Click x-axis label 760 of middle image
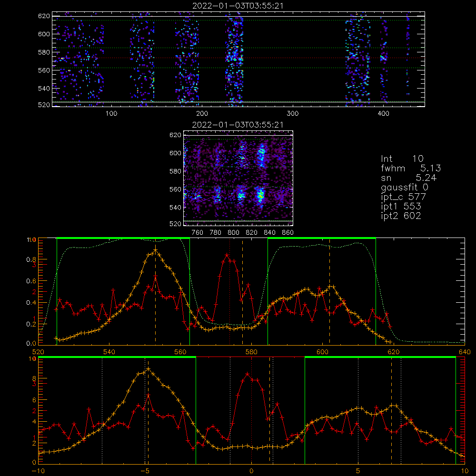Image resolution: width=476 pixels, height=476 pixels. tap(198, 233)
